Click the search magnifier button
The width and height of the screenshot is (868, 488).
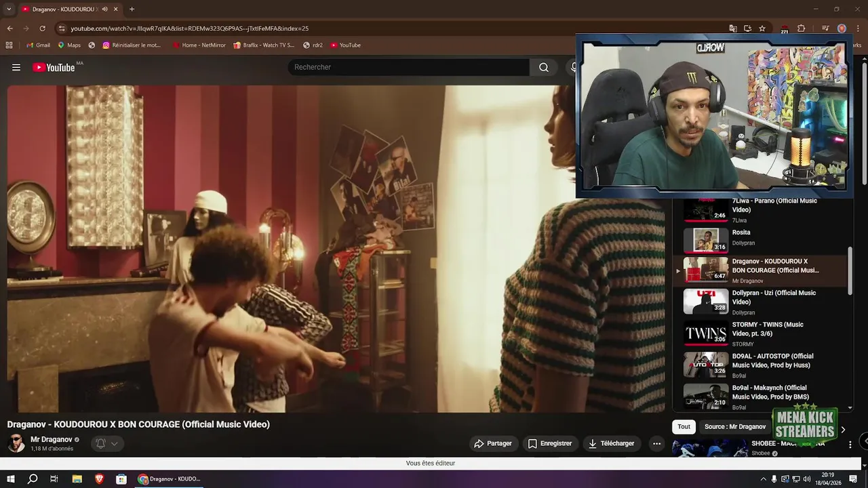click(544, 67)
